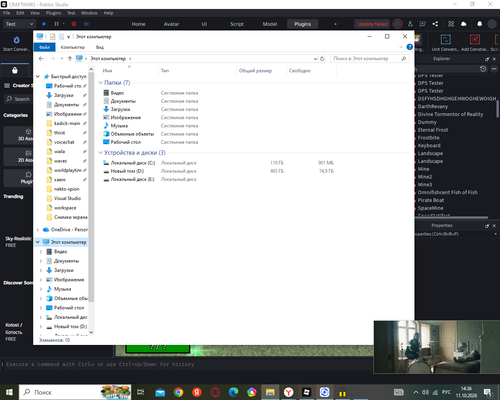The height and width of the screenshot is (400, 500).
Task: Expand the OneDrive tree node
Action: (38, 230)
